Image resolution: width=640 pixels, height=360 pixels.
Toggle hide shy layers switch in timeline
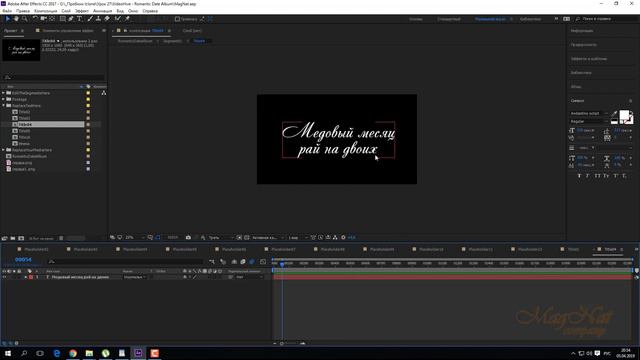pyautogui.click(x=234, y=262)
